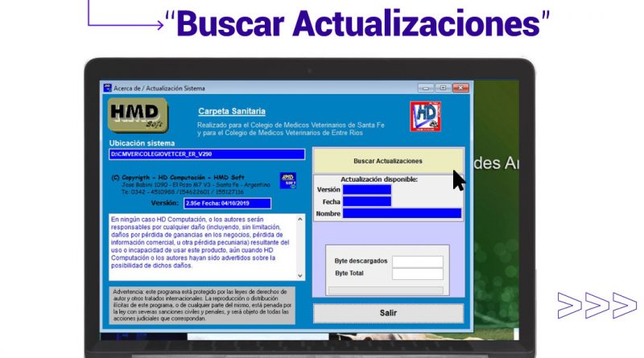Click the 'Ubicación sistema' label
Image resolution: width=644 pixels, height=358 pixels.
coord(142,143)
